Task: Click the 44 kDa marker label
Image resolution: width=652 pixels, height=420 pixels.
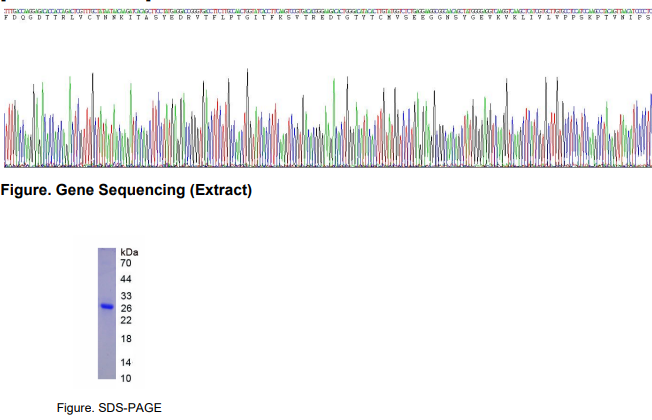Action: pos(126,279)
